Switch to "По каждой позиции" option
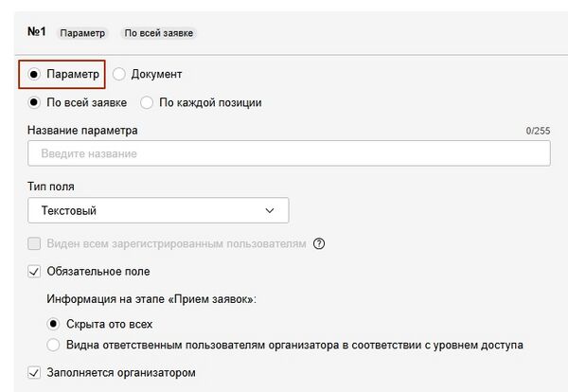 coord(147,102)
